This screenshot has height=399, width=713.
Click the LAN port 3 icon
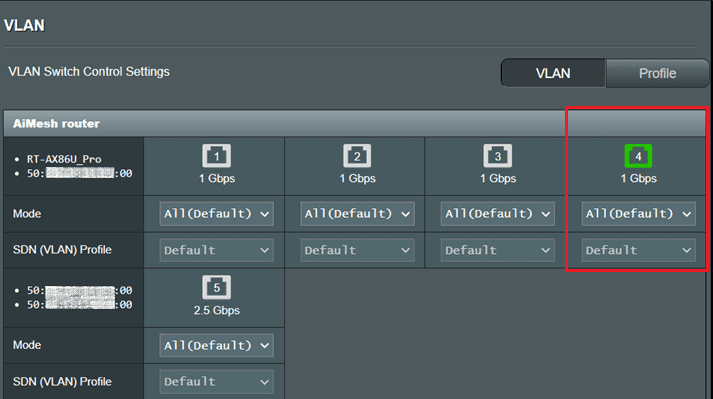pos(497,156)
